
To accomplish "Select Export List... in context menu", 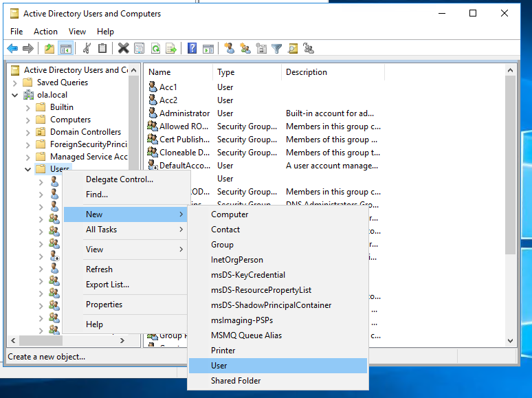I will tap(126, 285).
